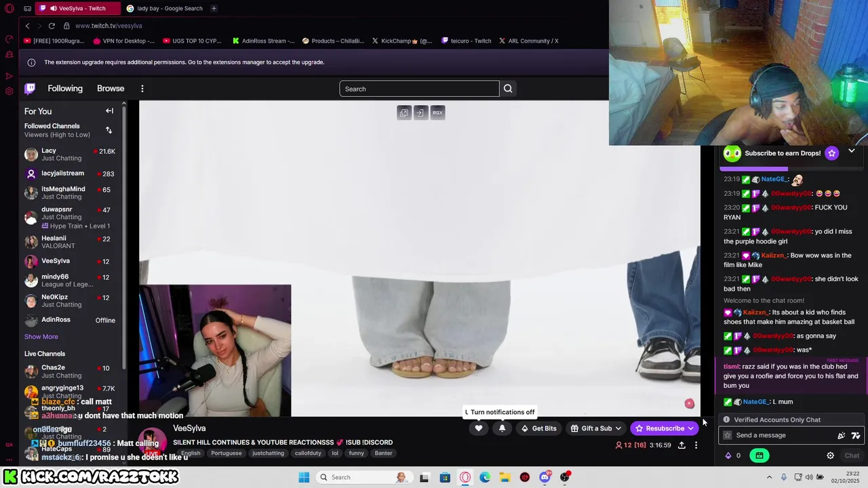Viewport: 868px width, 488px height.
Task: Click the Twitch search input field
Action: (419, 89)
